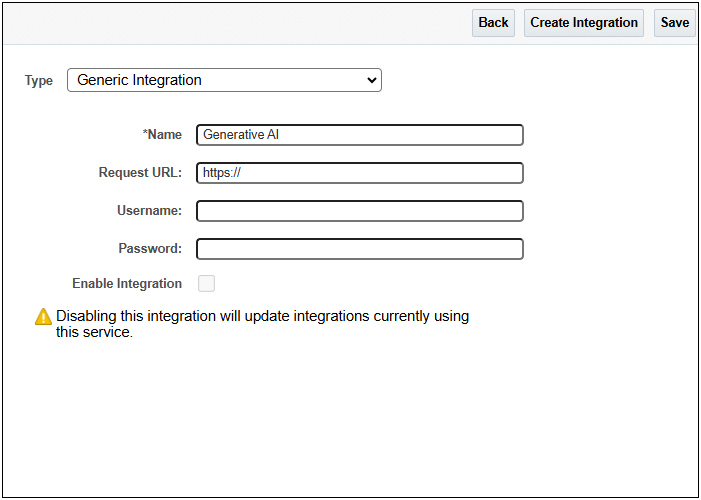This screenshot has height=500, width=701.
Task: Click the Type label text
Action: (x=39, y=81)
